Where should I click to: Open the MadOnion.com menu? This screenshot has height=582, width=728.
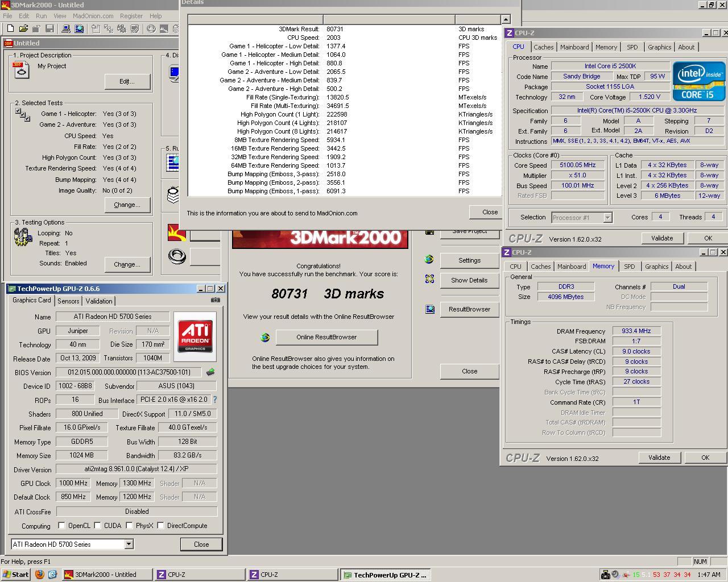pyautogui.click(x=93, y=16)
